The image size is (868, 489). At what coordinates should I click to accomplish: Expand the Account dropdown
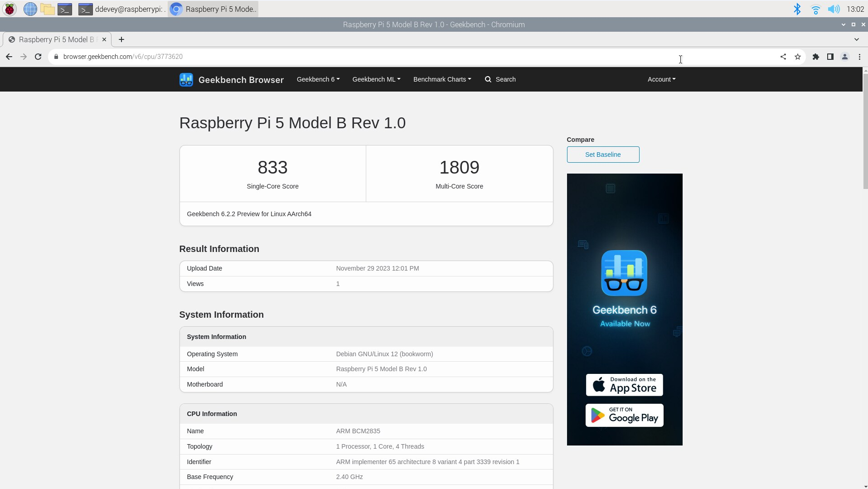661,79
